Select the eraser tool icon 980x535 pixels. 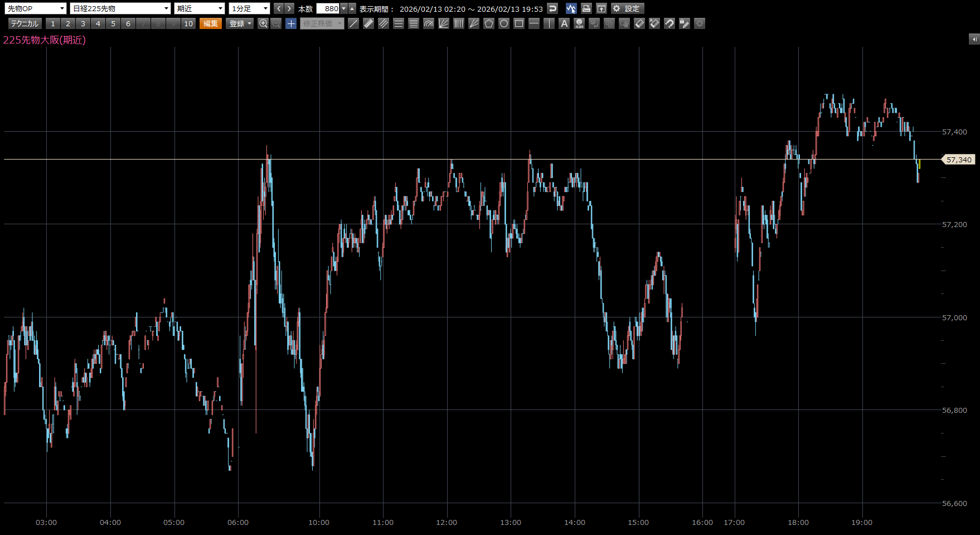coord(639,23)
